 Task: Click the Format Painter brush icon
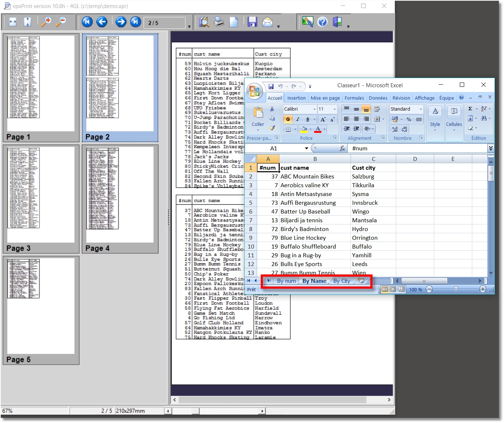(272, 128)
